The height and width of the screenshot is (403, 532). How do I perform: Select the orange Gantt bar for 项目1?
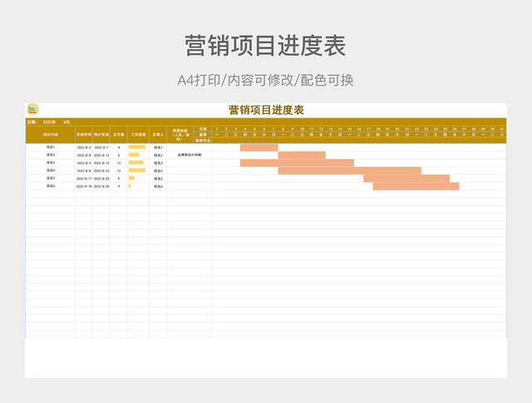(x=259, y=148)
